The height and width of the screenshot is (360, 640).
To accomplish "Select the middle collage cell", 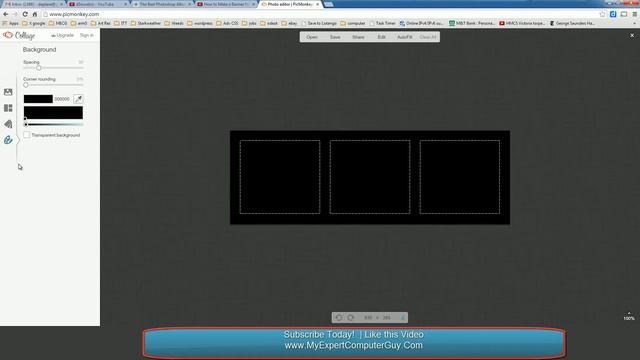I will click(370, 177).
